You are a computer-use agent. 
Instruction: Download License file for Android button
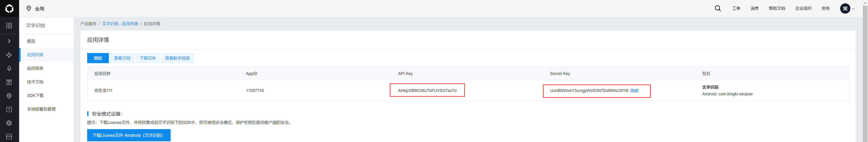click(x=129, y=135)
